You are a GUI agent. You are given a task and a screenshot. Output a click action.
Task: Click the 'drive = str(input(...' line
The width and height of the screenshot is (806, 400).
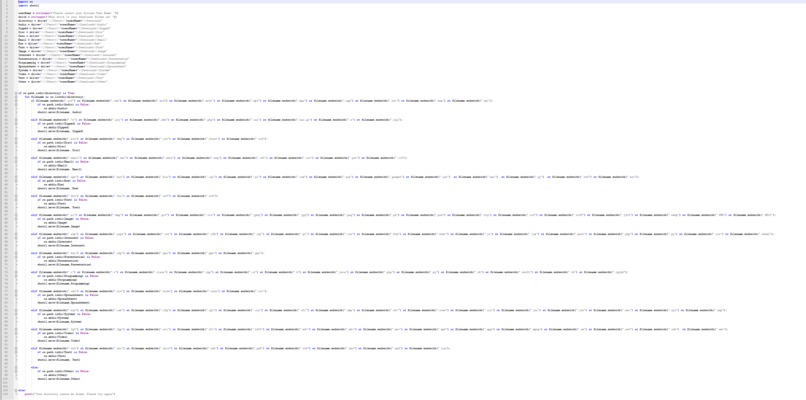67,17
